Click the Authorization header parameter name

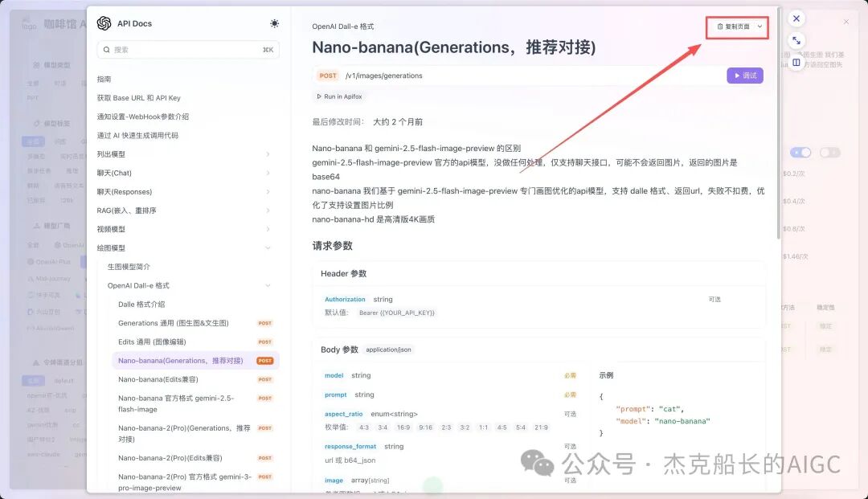pos(345,299)
